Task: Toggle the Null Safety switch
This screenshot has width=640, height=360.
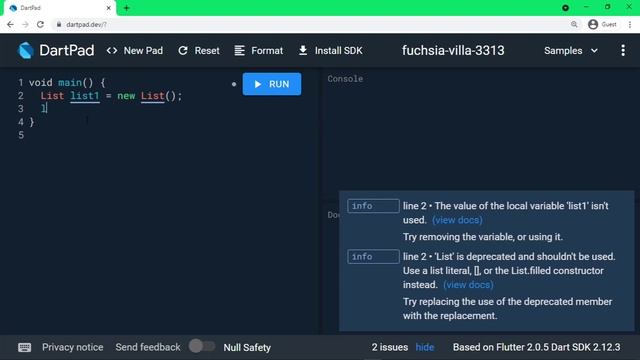Action: 202,347
